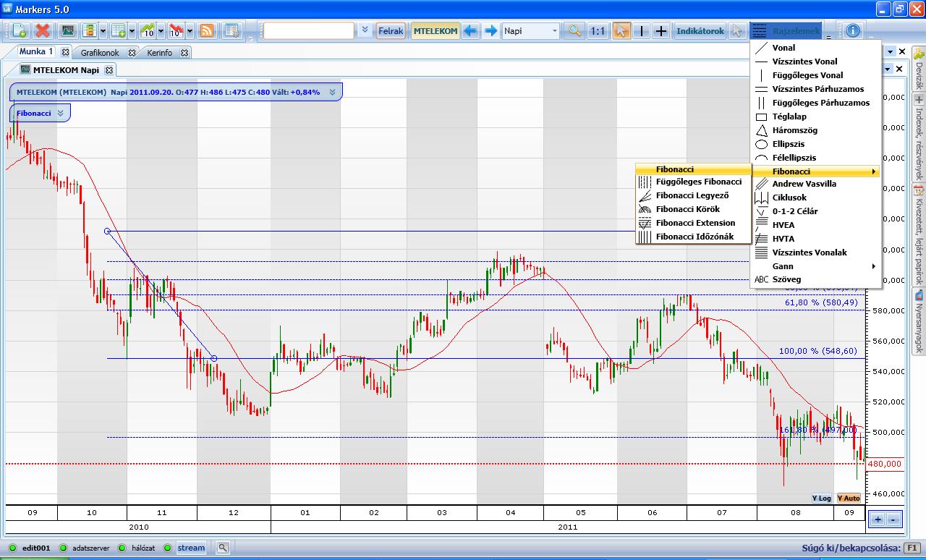Image resolution: width=926 pixels, height=560 pixels.
Task: Click the grey pointer icon next to Indikátorok
Action: point(737,31)
